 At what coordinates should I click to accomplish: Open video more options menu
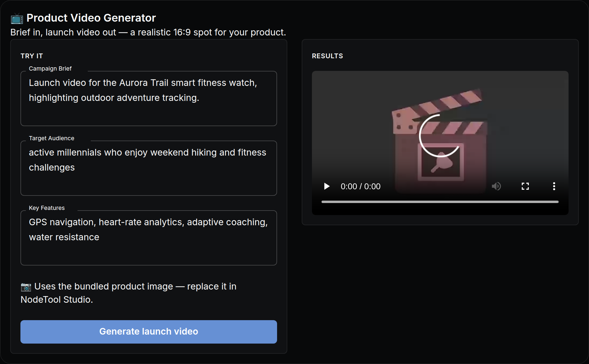[x=554, y=186]
